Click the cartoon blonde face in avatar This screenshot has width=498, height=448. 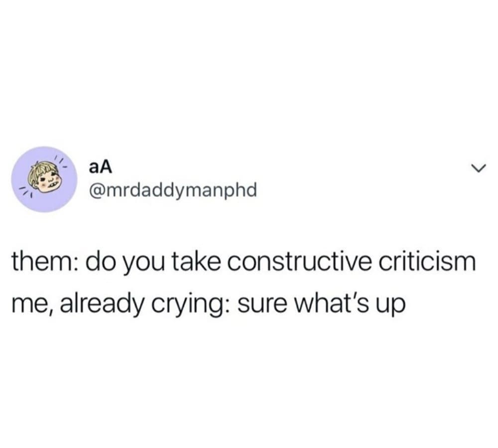44,178
